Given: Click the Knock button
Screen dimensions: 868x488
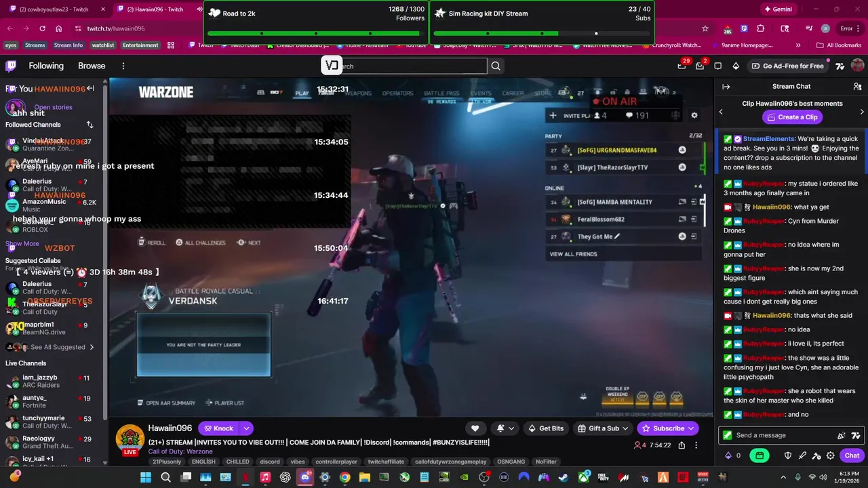Looking at the screenshot, I should coord(218,428).
